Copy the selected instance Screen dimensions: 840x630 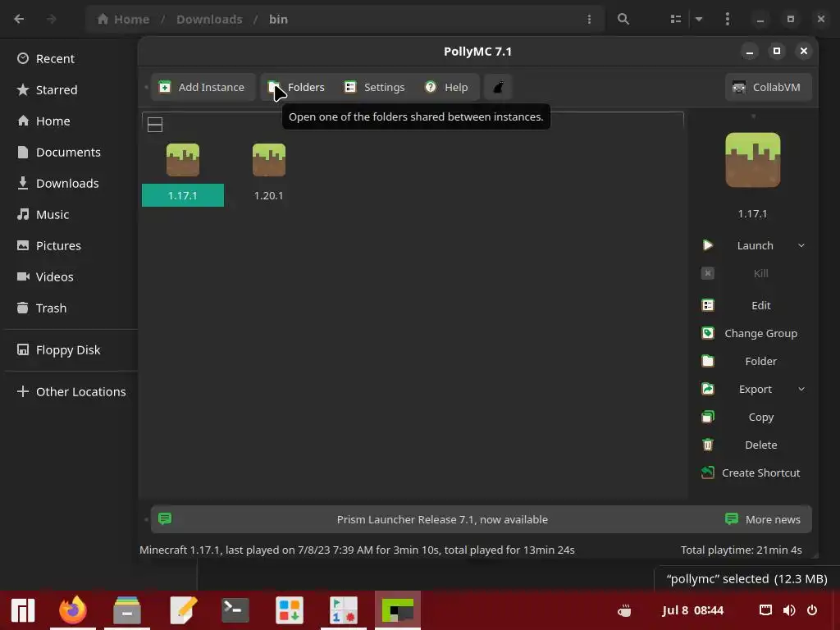coord(753,417)
